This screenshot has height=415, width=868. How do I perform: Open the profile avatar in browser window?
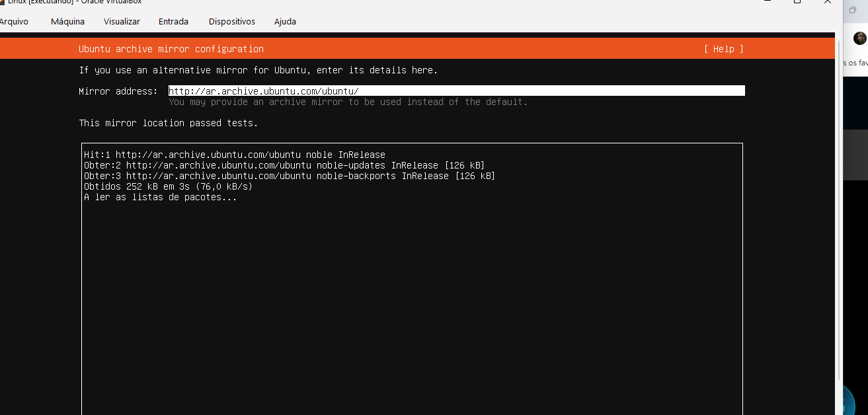pyautogui.click(x=859, y=38)
